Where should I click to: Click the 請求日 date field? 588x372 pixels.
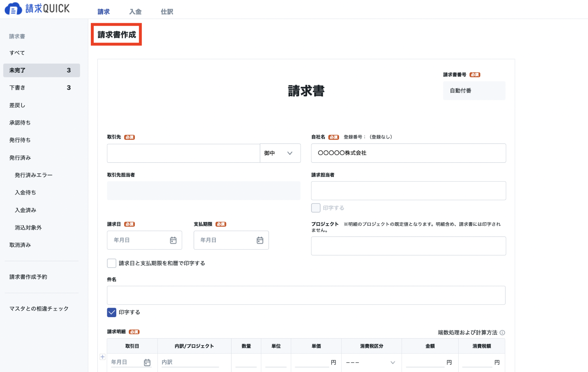pyautogui.click(x=144, y=240)
